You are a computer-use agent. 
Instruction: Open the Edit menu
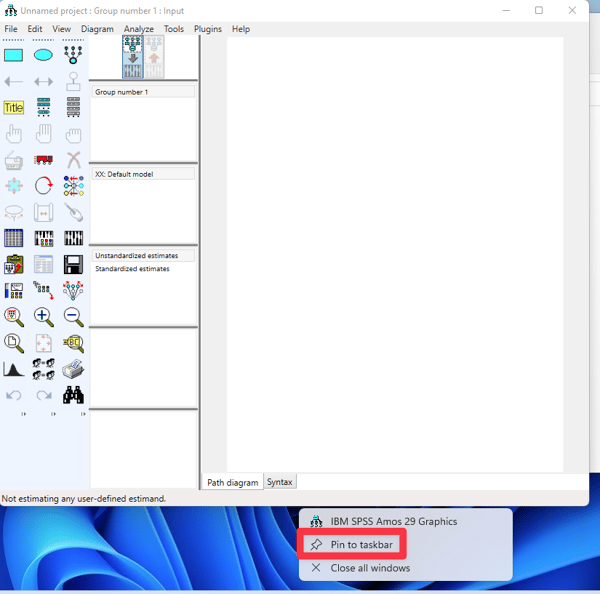34,29
